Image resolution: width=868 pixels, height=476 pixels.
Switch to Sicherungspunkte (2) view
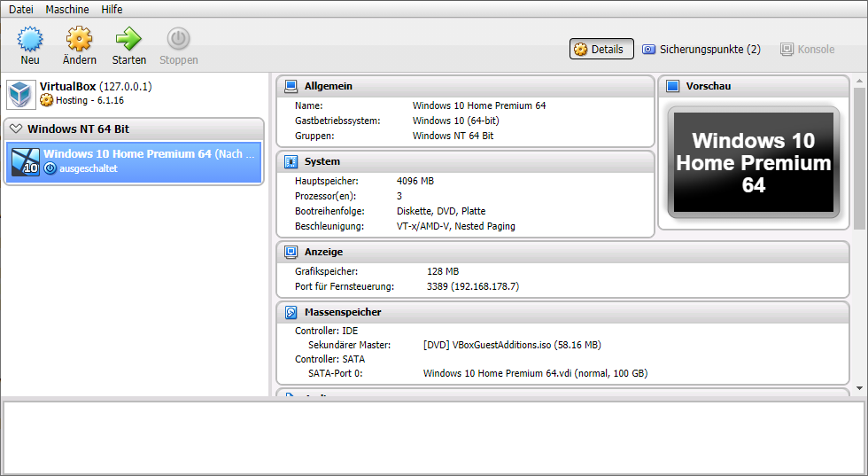(x=701, y=50)
